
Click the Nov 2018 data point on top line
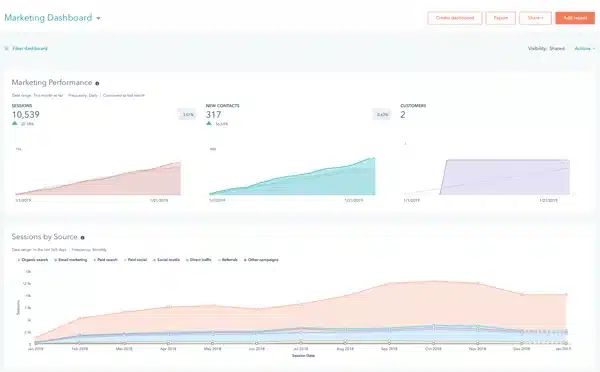478,284
